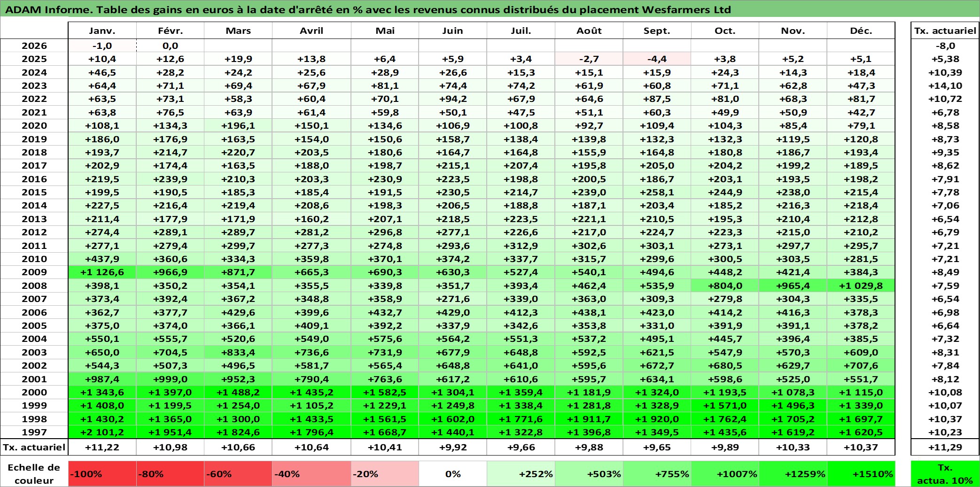980x487 pixels.
Task: Select the Août column header
Action: (589, 31)
